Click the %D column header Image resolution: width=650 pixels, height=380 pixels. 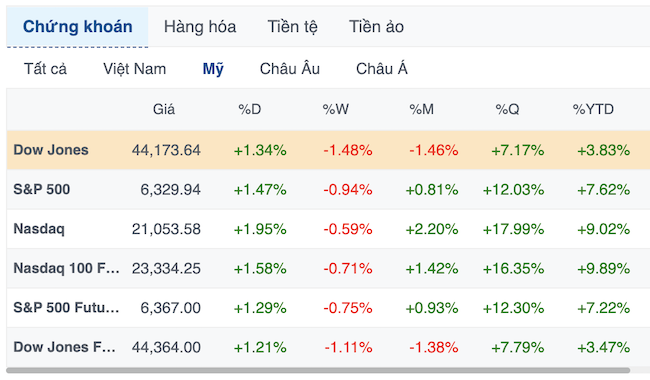click(250, 109)
